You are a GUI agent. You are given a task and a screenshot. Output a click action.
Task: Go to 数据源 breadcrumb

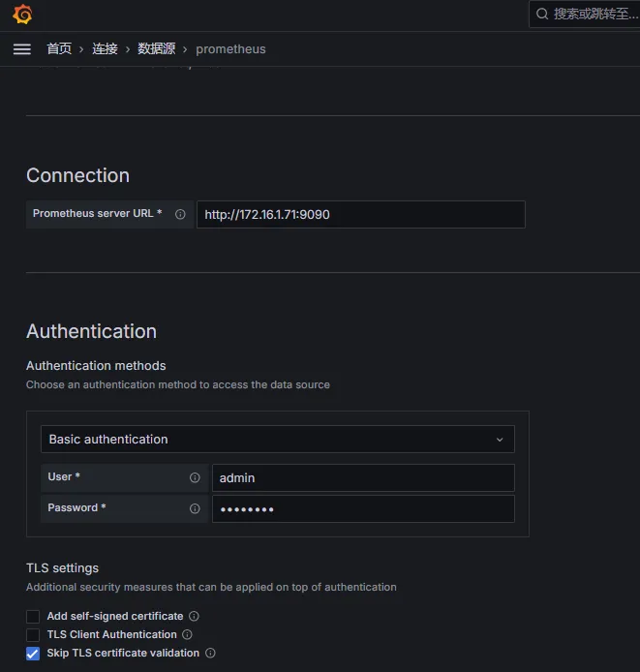click(157, 48)
